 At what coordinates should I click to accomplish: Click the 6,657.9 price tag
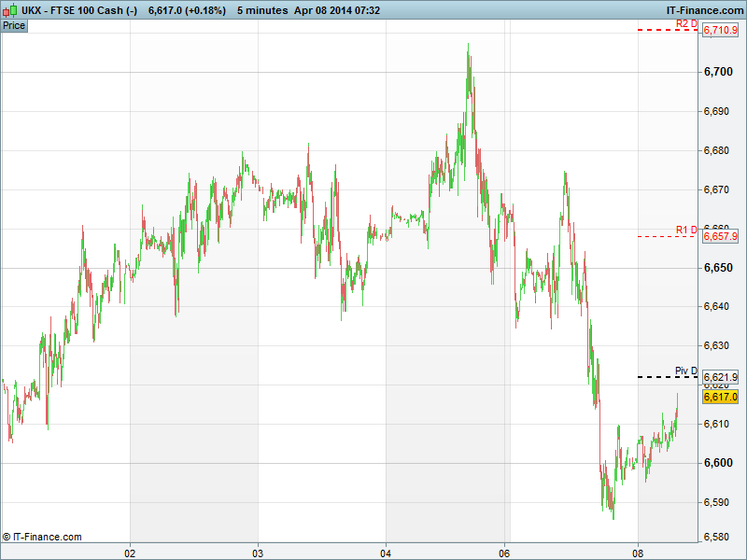tap(720, 237)
